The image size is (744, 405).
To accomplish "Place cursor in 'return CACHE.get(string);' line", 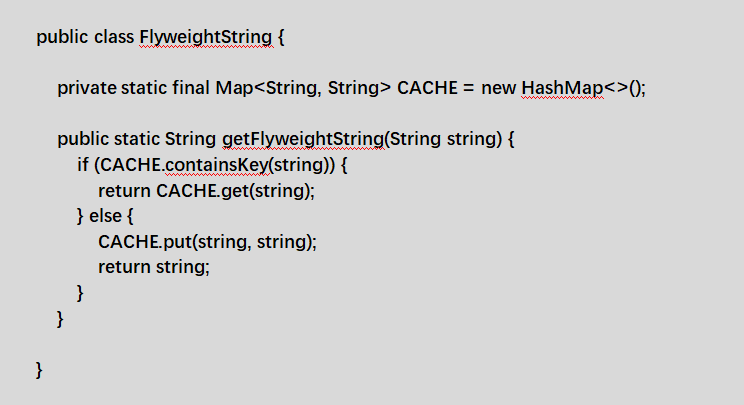I will pos(206,191).
